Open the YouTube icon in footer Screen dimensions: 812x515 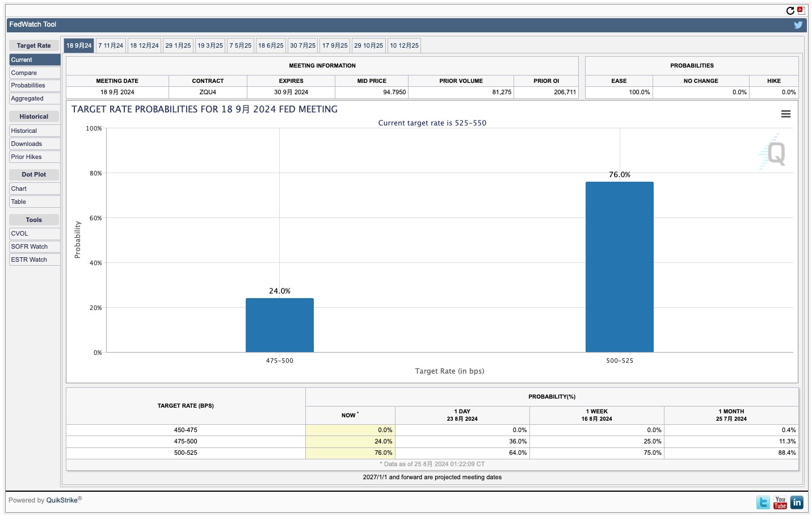coord(780,503)
